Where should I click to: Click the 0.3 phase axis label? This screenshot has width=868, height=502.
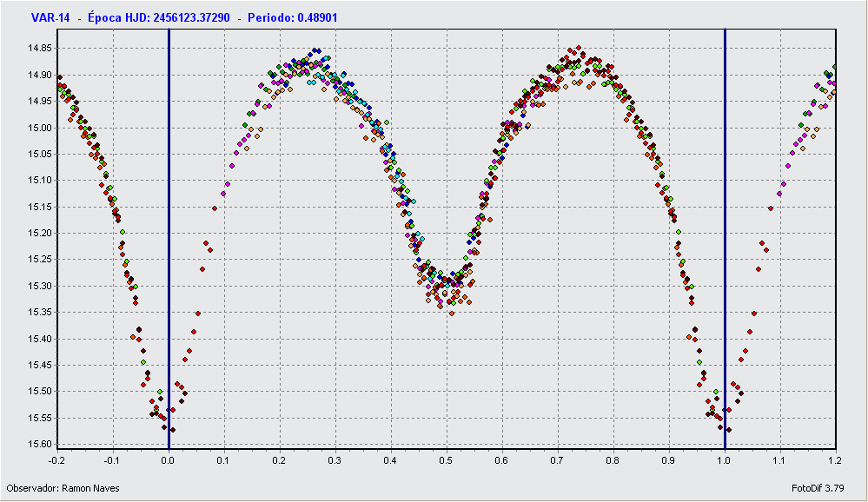(x=335, y=460)
